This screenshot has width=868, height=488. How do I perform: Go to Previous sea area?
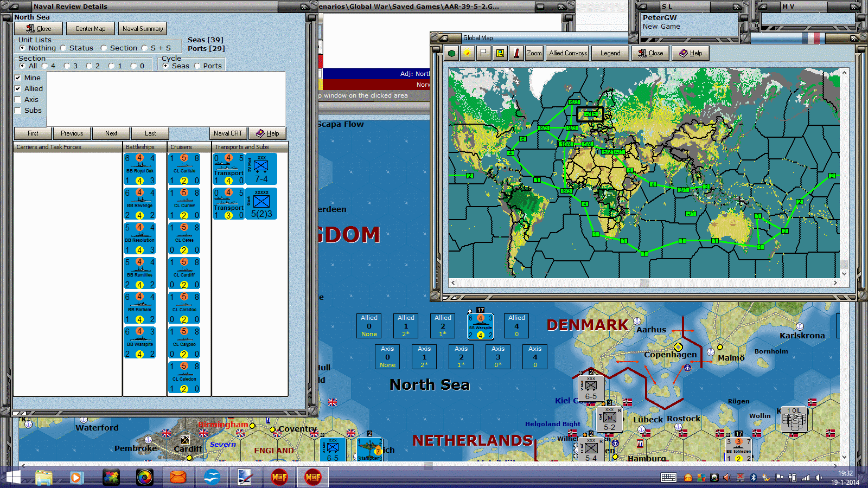point(72,133)
